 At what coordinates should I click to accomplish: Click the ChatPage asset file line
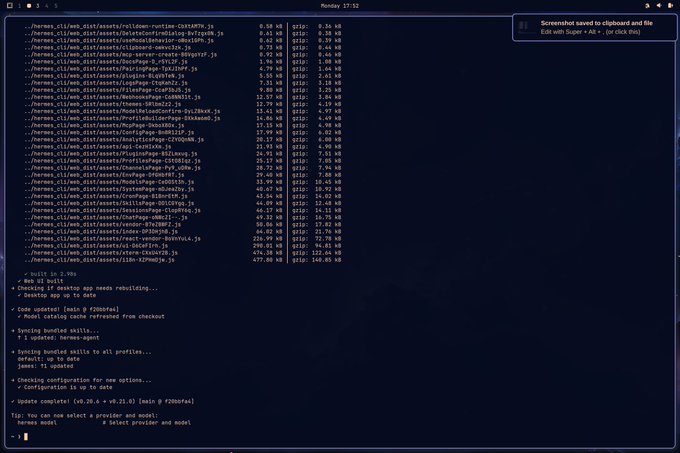(x=106, y=218)
